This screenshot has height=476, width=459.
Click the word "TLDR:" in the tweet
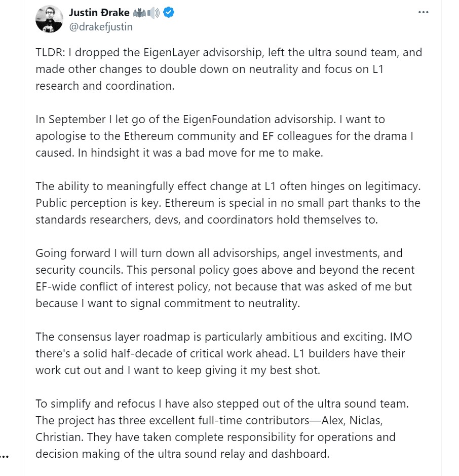pos(50,52)
